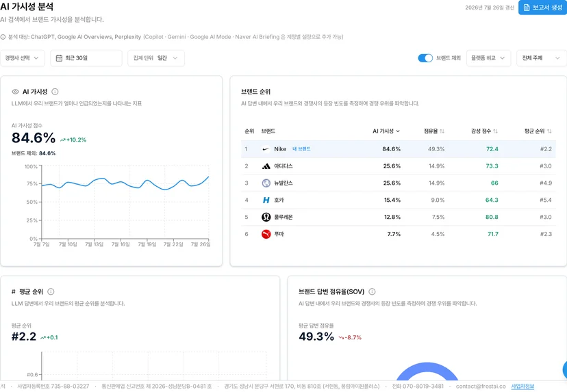Viewport: 567px width, 392px height.
Task: Click the -8.7% SOV trend indicator
Action: 350,337
